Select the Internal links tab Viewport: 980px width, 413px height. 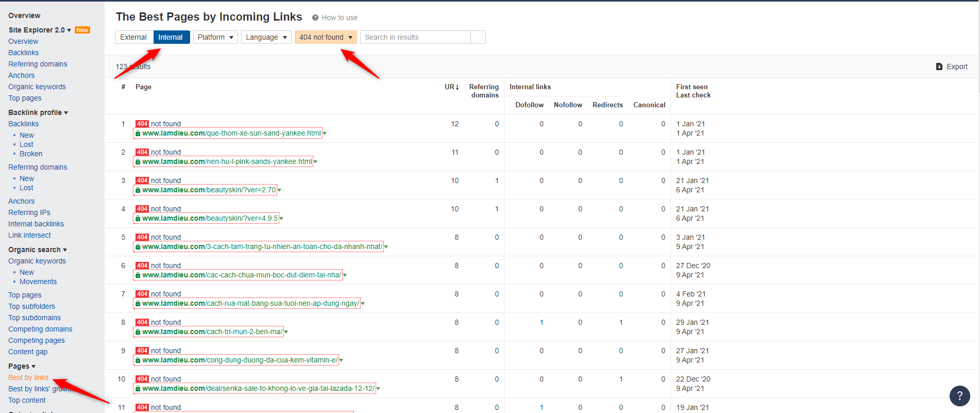pos(171,37)
